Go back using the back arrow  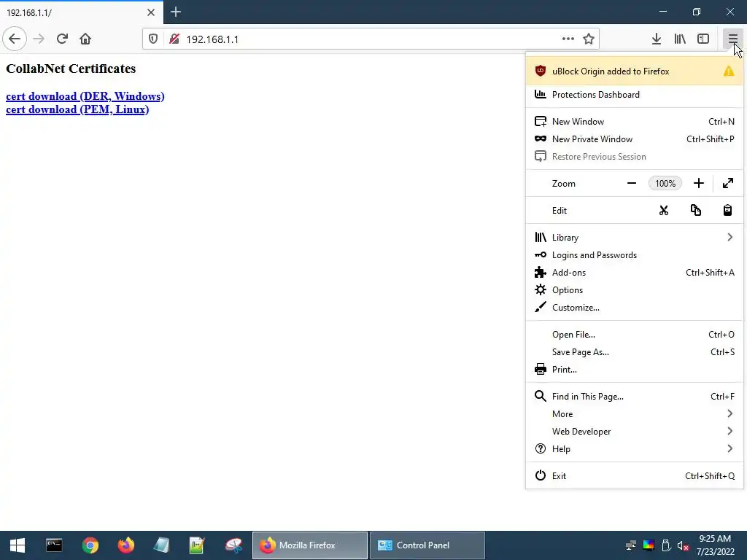15,39
